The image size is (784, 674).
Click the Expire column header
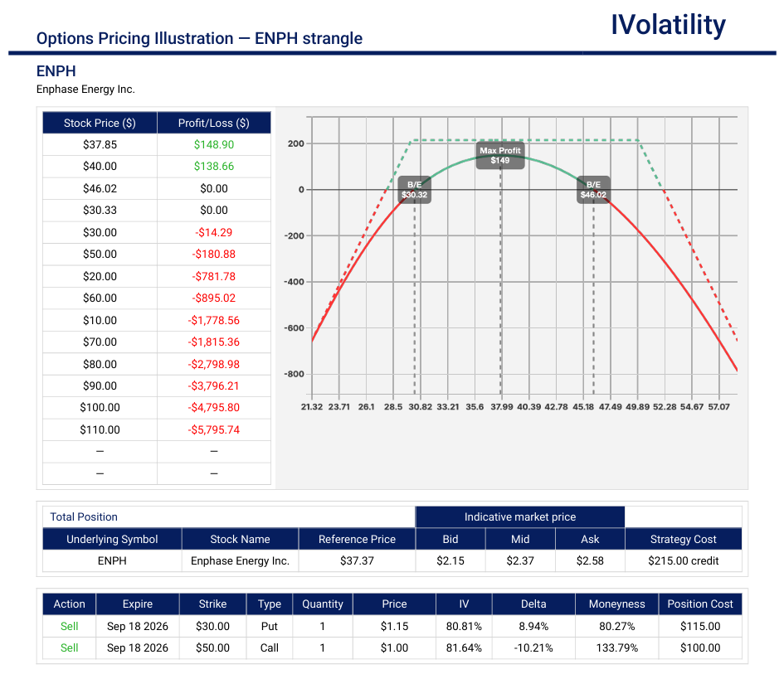(138, 604)
